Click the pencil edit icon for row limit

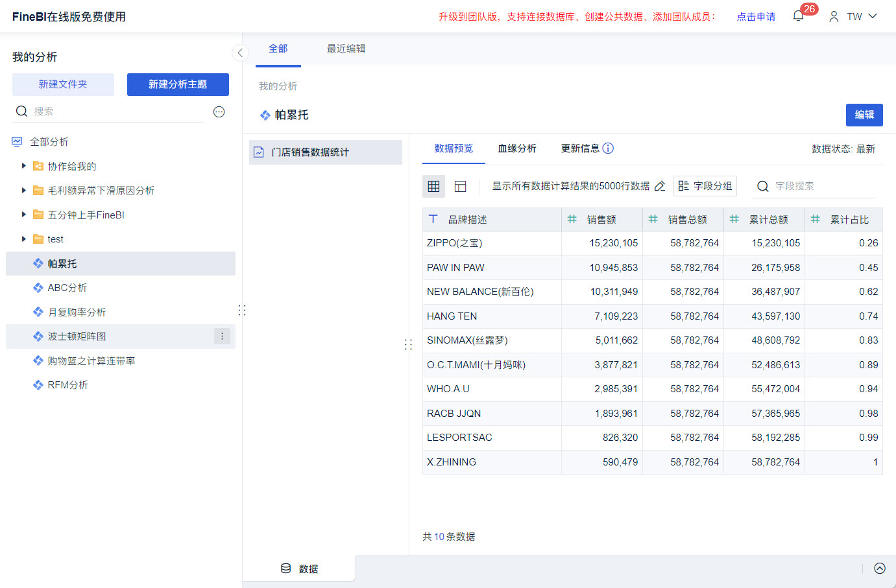(660, 186)
